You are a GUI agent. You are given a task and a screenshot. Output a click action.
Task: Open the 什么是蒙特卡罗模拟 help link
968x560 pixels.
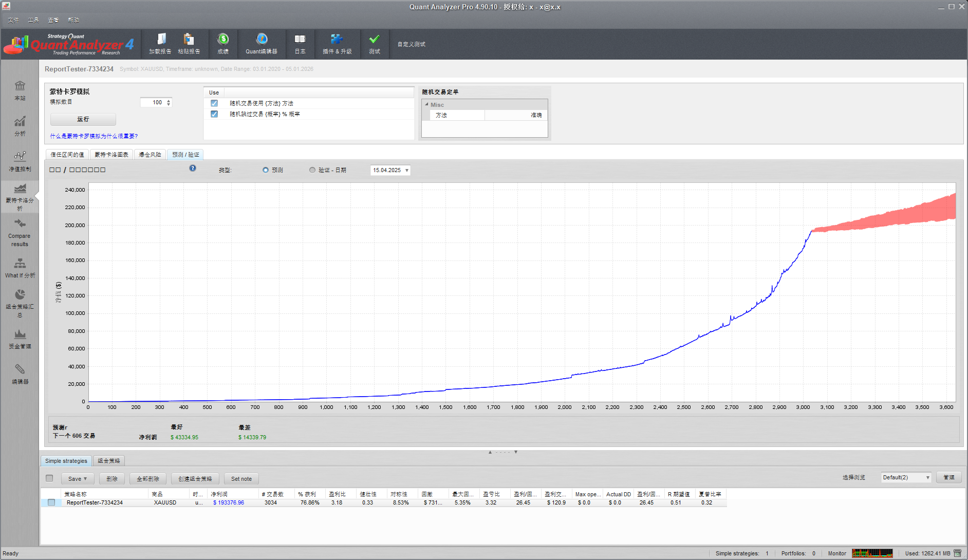click(x=94, y=136)
